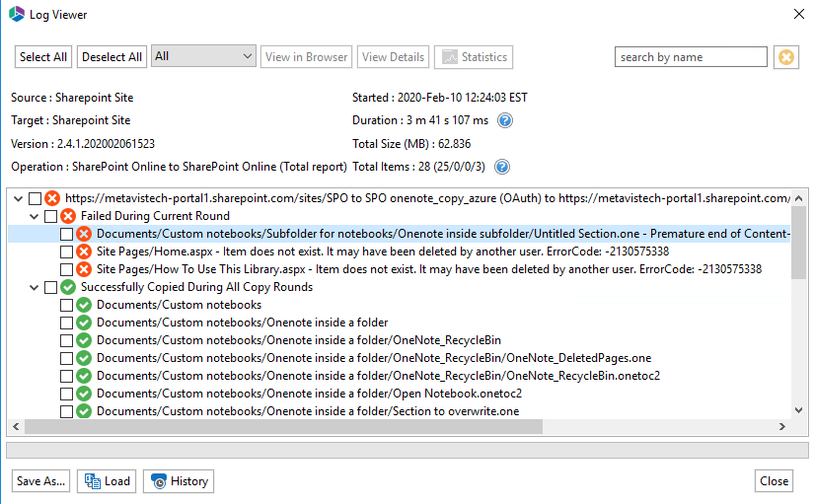The image size is (814, 504).
Task: Click the Duration help question mark icon
Action: point(505,120)
